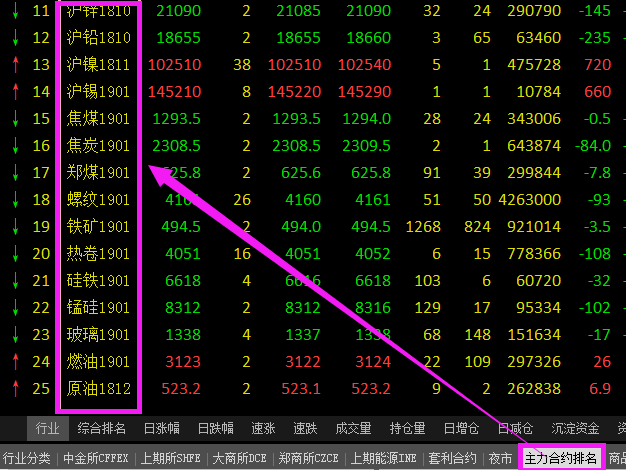Select the 上期所SHFE exchange tab
The width and height of the screenshot is (626, 470).
point(171,458)
